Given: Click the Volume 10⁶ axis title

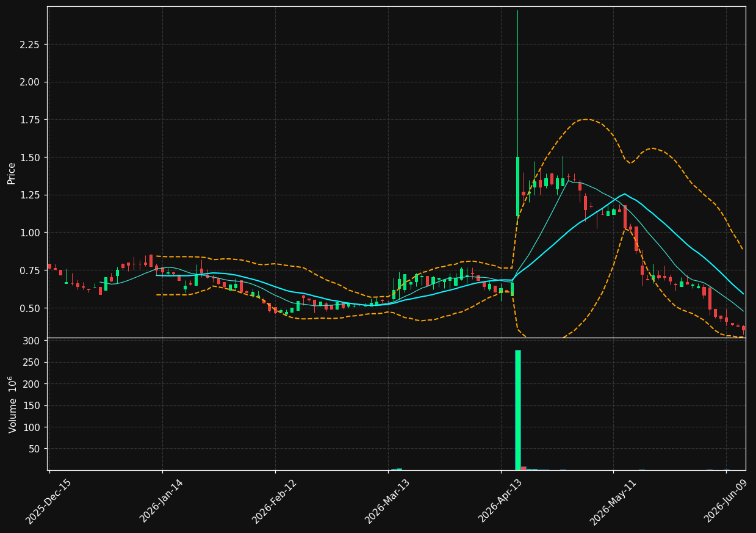Looking at the screenshot, I should pos(12,404).
